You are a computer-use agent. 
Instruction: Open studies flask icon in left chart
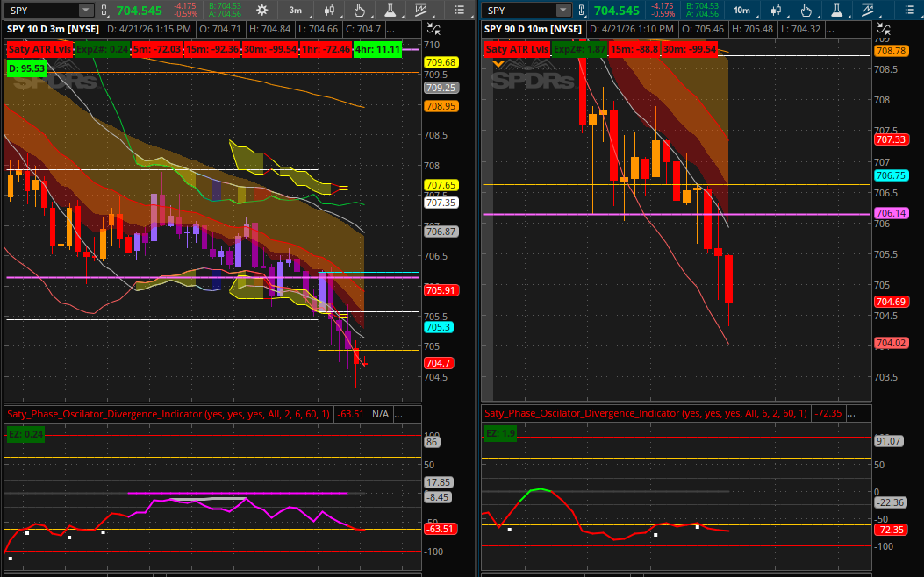[390, 10]
